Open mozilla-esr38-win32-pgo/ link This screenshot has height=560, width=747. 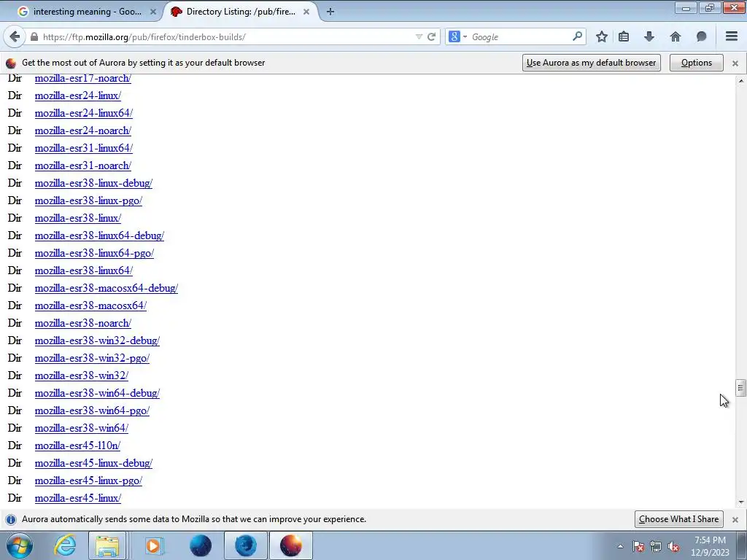coord(92,358)
